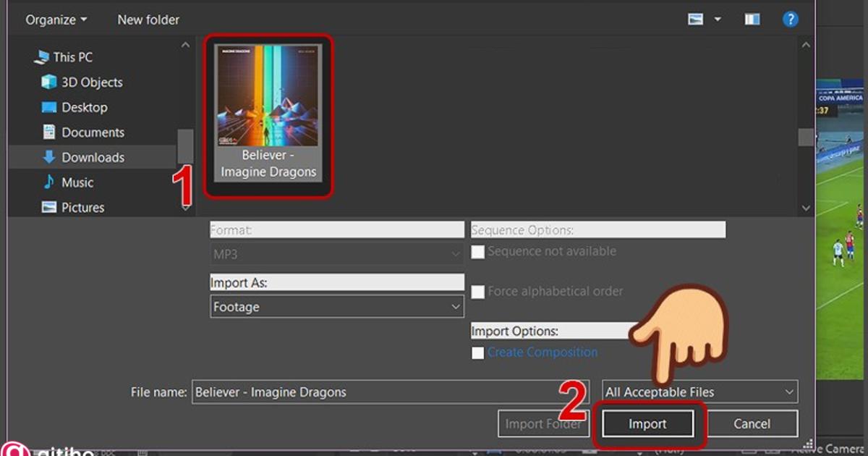Click the Cancel button

[x=752, y=423]
